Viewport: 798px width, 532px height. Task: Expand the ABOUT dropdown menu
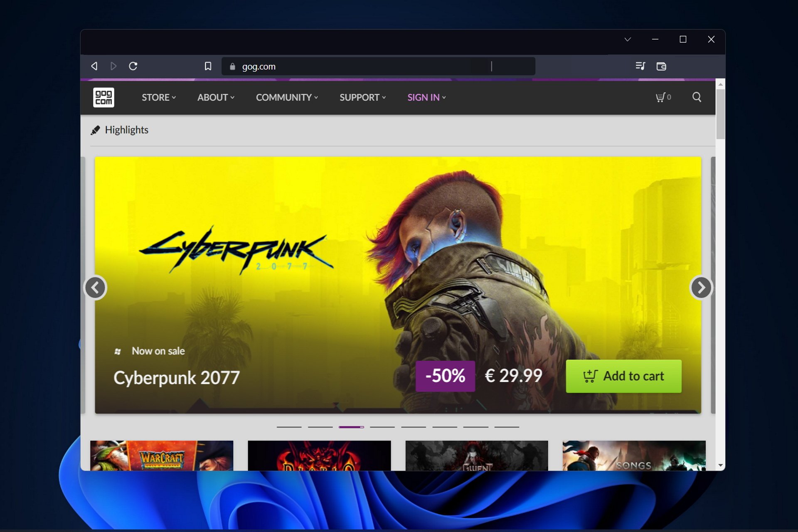pyautogui.click(x=215, y=97)
